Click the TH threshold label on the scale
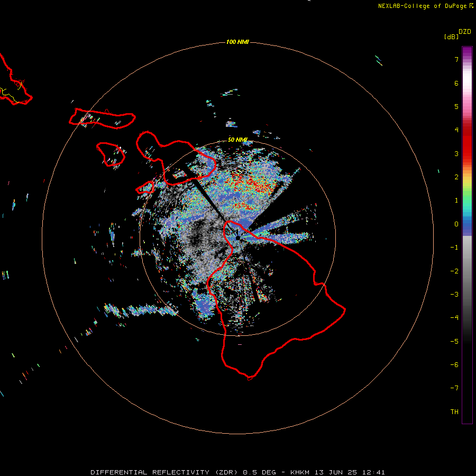The image size is (476, 476). [x=454, y=412]
